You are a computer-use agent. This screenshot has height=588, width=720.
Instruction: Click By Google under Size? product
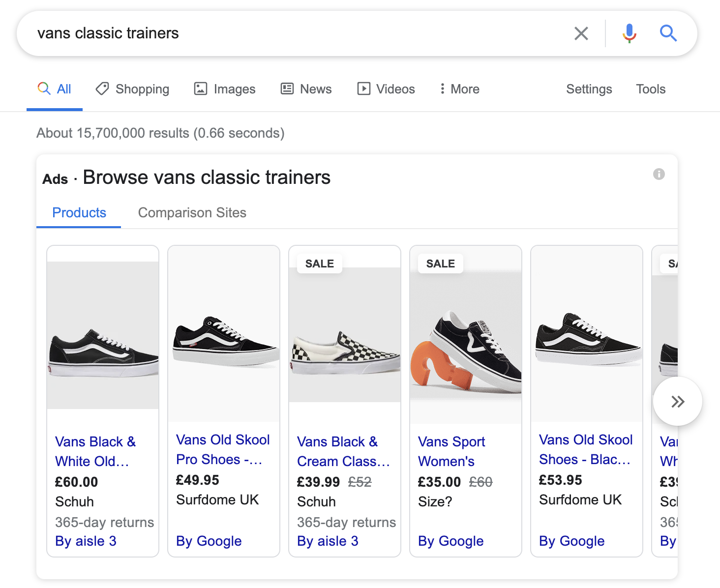click(450, 541)
